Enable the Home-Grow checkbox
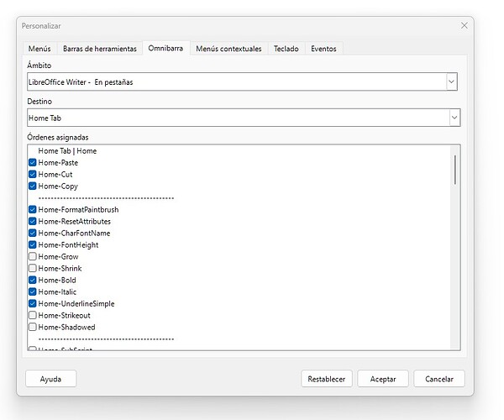The width and height of the screenshot is (504, 420). (x=32, y=257)
